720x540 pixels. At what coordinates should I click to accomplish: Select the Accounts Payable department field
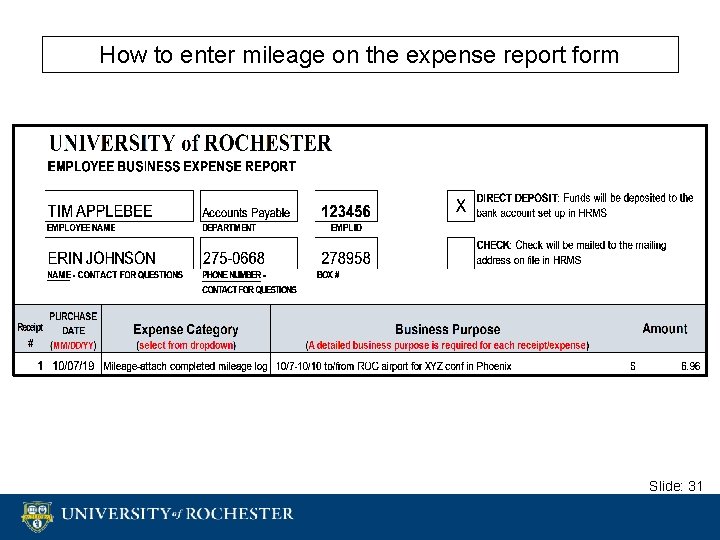[249, 206]
